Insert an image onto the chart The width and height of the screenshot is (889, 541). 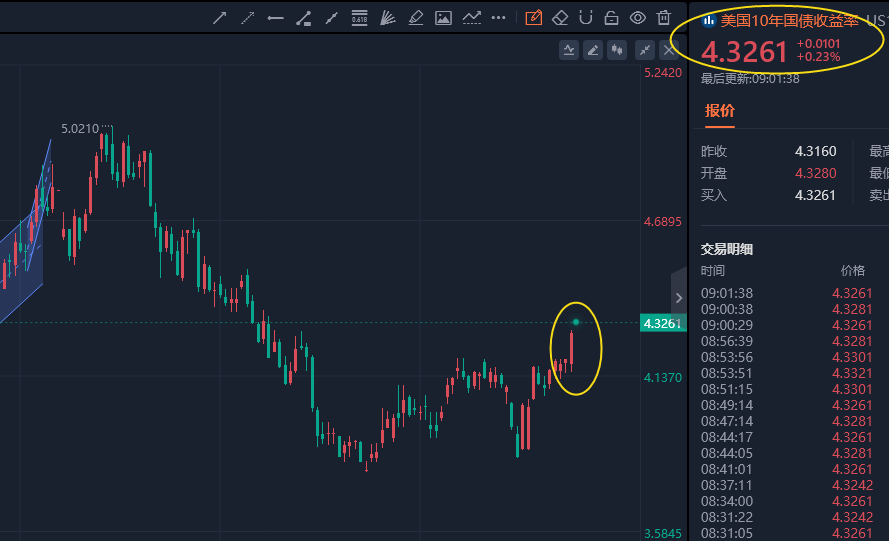pos(443,18)
